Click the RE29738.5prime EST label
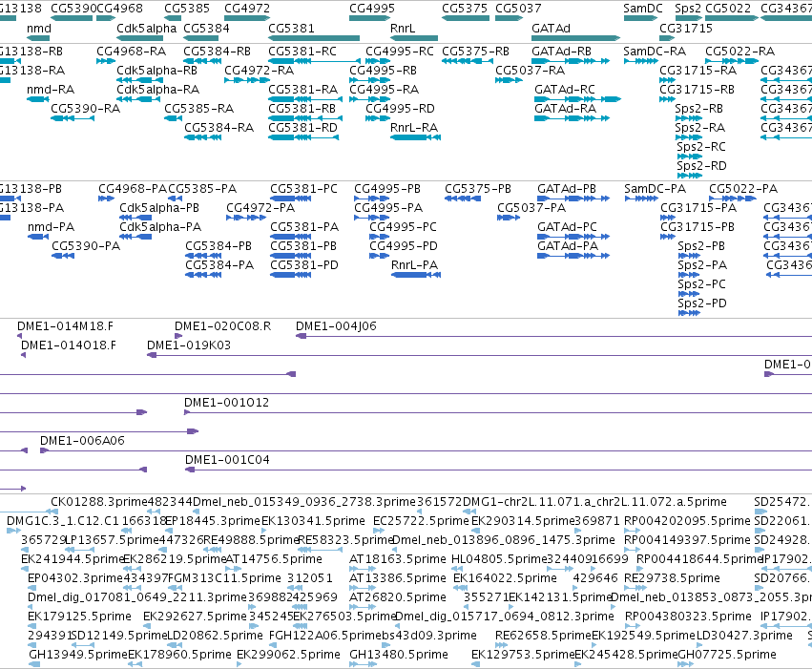Image resolution: width=812 pixels, height=669 pixels. click(x=672, y=578)
